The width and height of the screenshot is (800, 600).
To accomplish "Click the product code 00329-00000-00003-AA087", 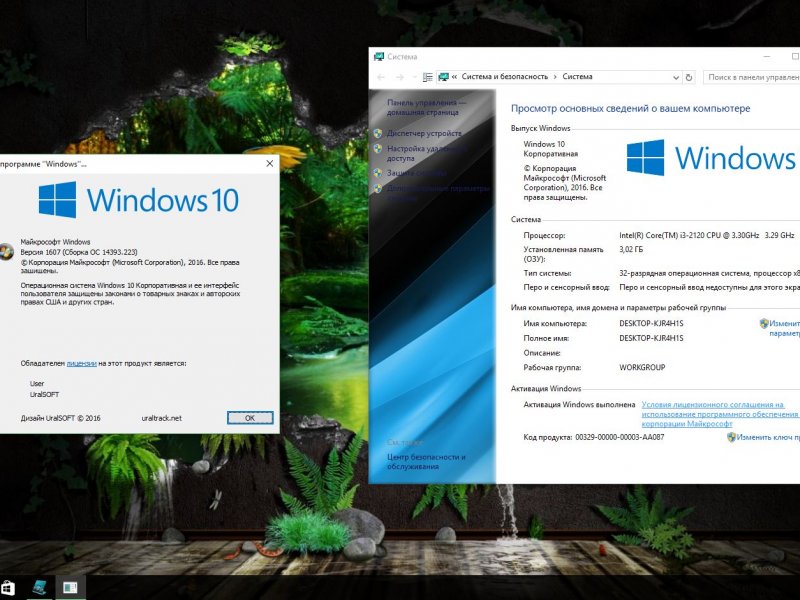I will 619,437.
